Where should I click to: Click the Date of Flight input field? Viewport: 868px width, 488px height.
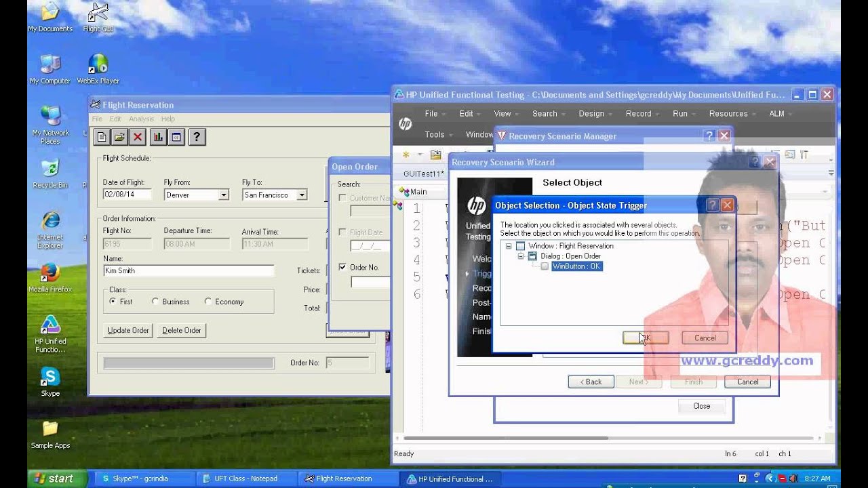(x=127, y=195)
